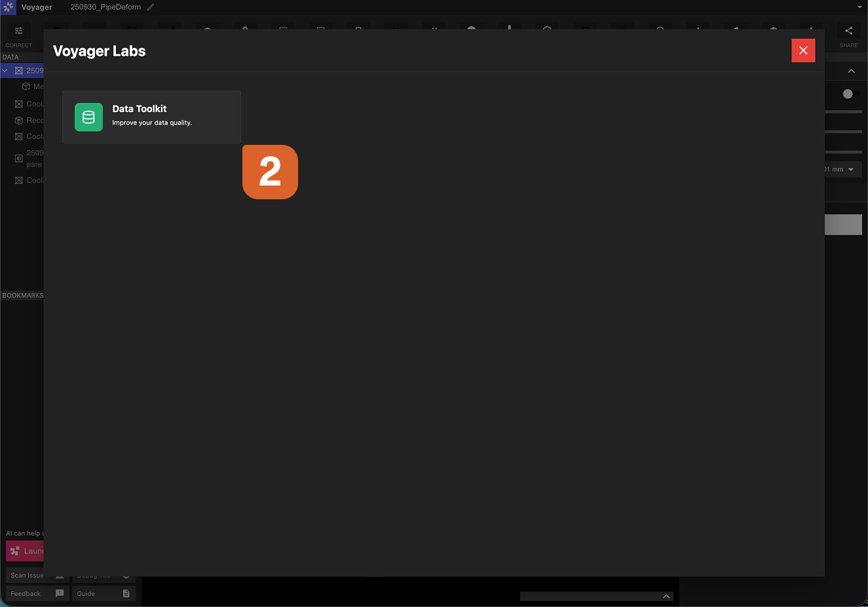Click the Feedback button
868x607 pixels.
(x=37, y=593)
